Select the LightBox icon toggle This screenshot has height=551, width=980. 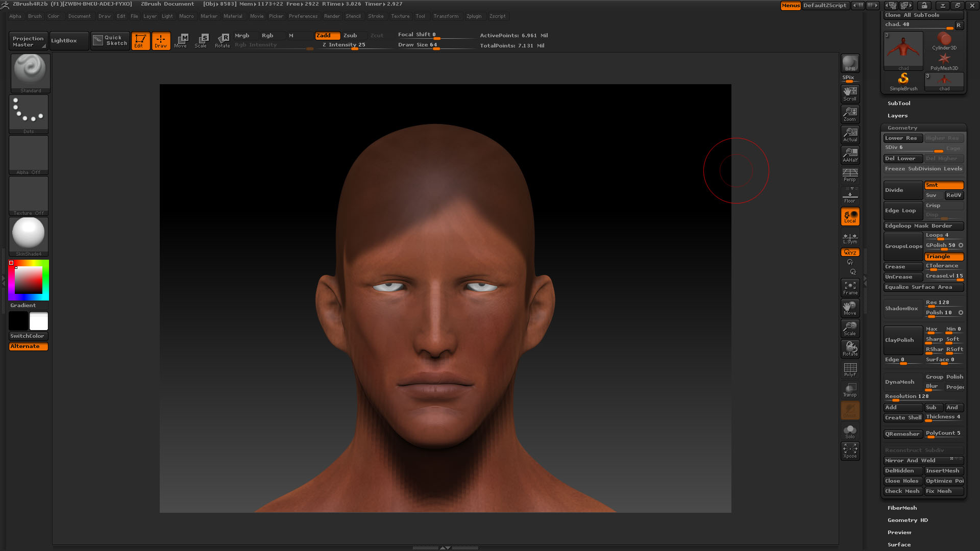65,40
